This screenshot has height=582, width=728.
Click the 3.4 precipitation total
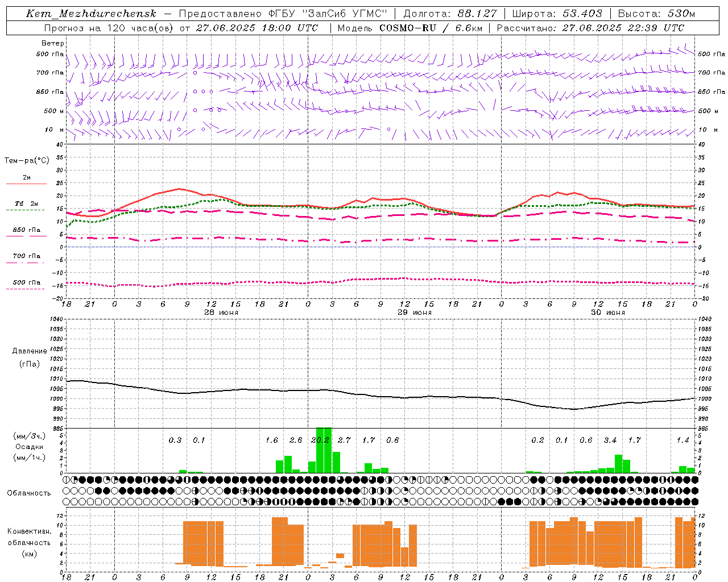(610, 440)
